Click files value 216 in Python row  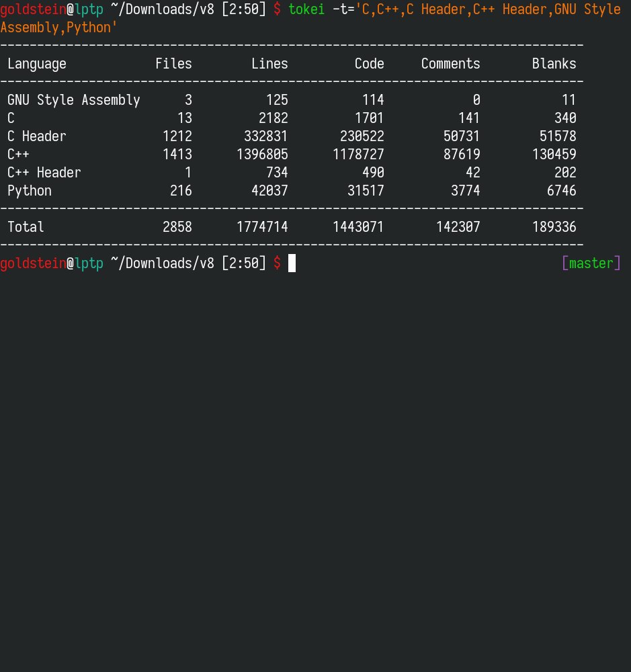click(181, 191)
